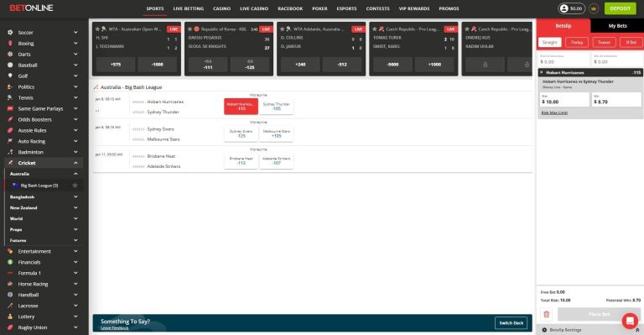Image resolution: width=644 pixels, height=335 pixels.
Task: Click the Financials icon
Action: coord(10,262)
